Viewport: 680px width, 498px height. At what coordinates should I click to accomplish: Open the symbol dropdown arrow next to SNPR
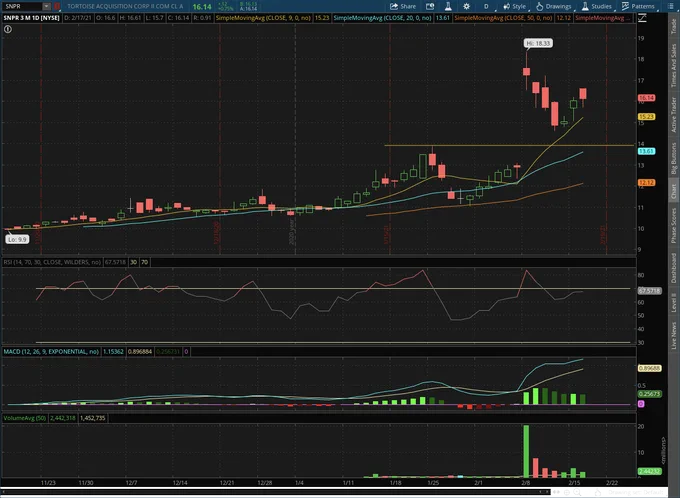(46, 7)
